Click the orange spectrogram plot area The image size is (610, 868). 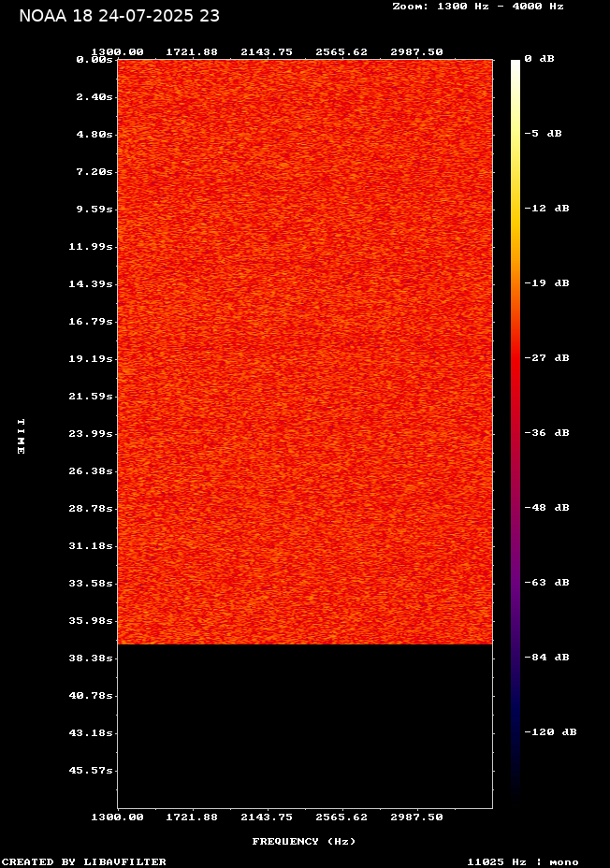click(305, 352)
